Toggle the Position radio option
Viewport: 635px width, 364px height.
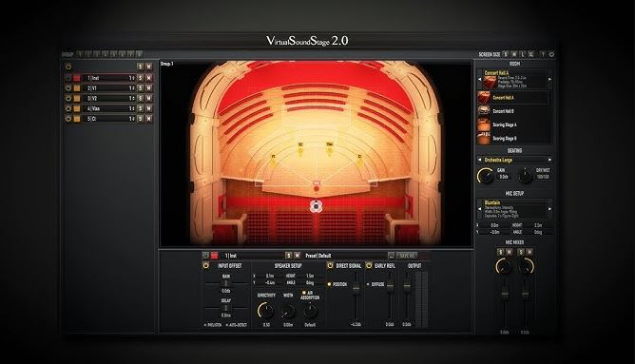click(329, 284)
